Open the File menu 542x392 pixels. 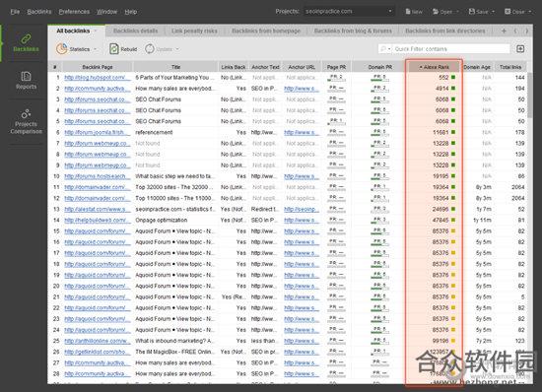[15, 12]
